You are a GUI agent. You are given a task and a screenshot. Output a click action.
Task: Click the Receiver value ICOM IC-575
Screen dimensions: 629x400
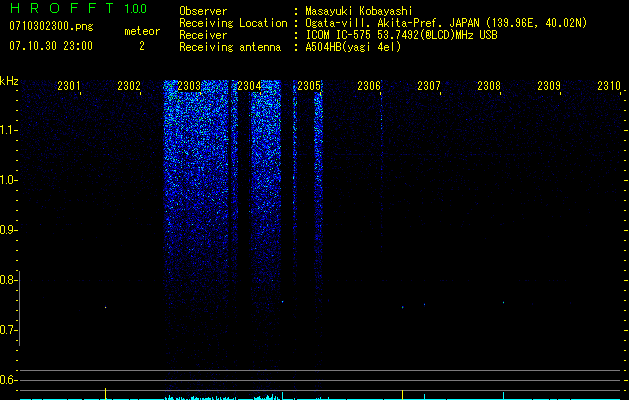point(339,35)
